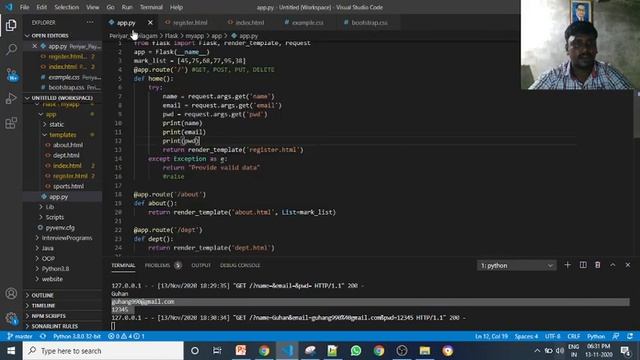Kill the terminal with trash icon

[598, 265]
